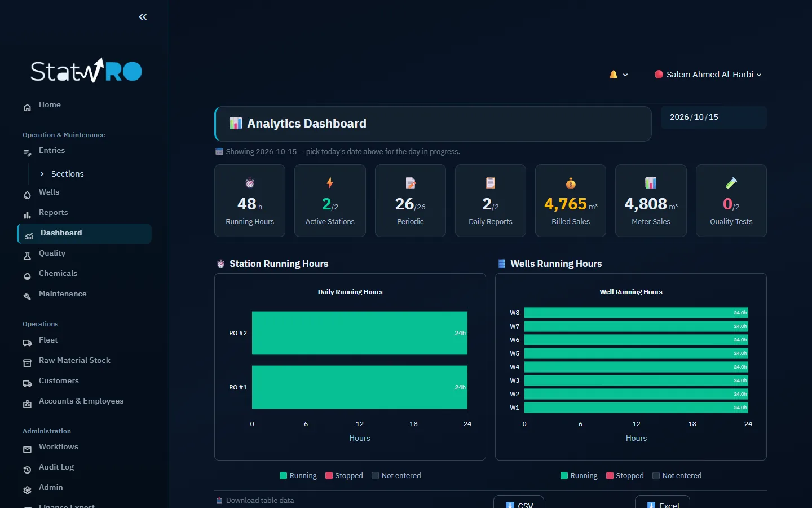
Task: Click the StatRO logo
Action: coord(86,71)
